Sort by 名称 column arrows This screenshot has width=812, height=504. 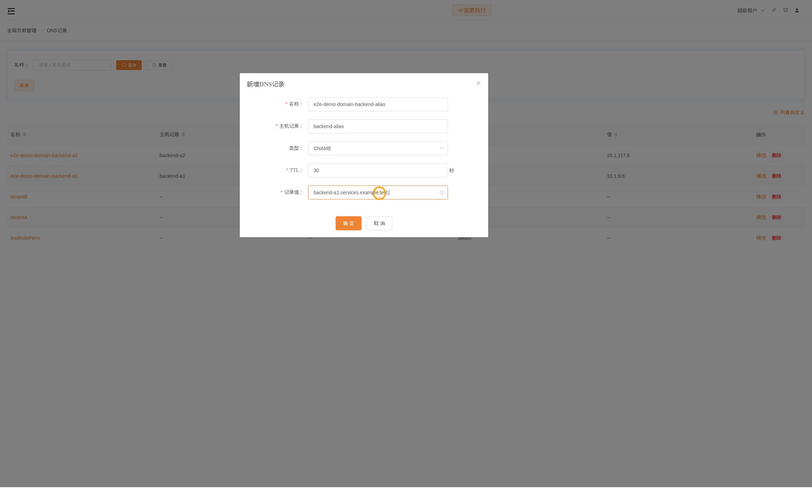[x=24, y=134]
